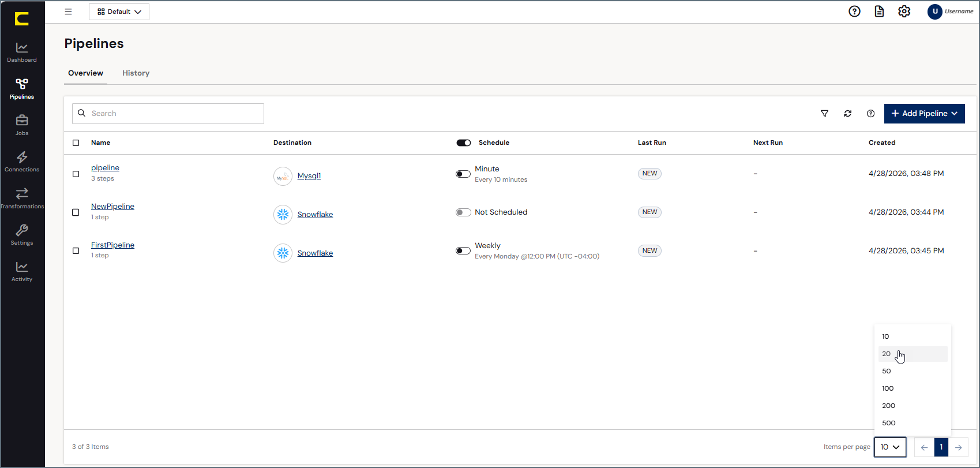Collapse the items per page dropdown
The height and width of the screenshot is (468, 980).
tap(890, 447)
